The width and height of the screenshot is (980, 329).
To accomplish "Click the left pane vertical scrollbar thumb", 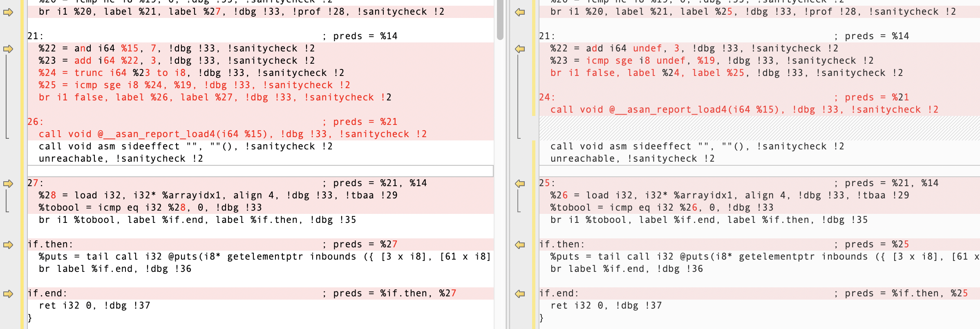I will point(500,20).
